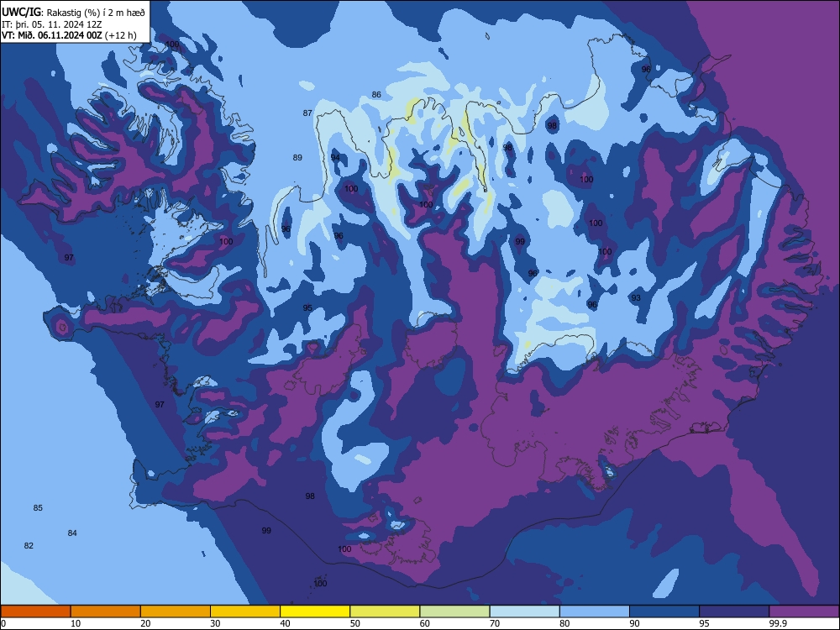Click the legend tick label '70'

pyautogui.click(x=495, y=623)
